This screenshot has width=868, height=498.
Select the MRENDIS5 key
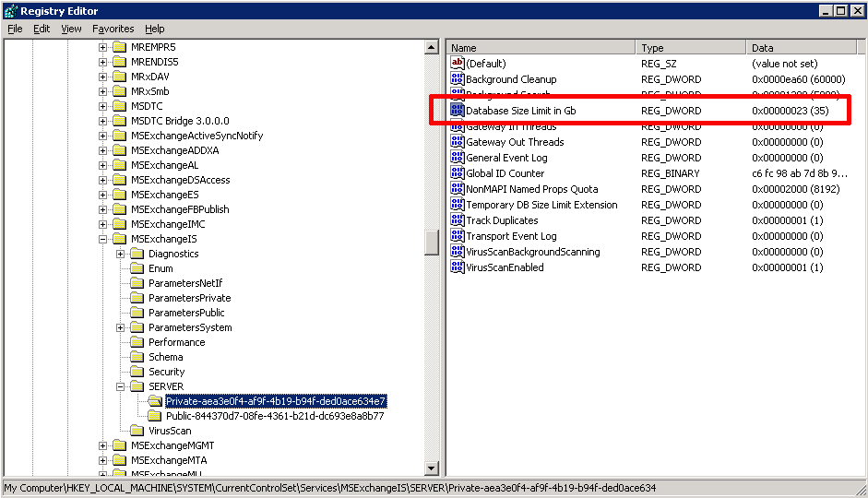coord(154,62)
